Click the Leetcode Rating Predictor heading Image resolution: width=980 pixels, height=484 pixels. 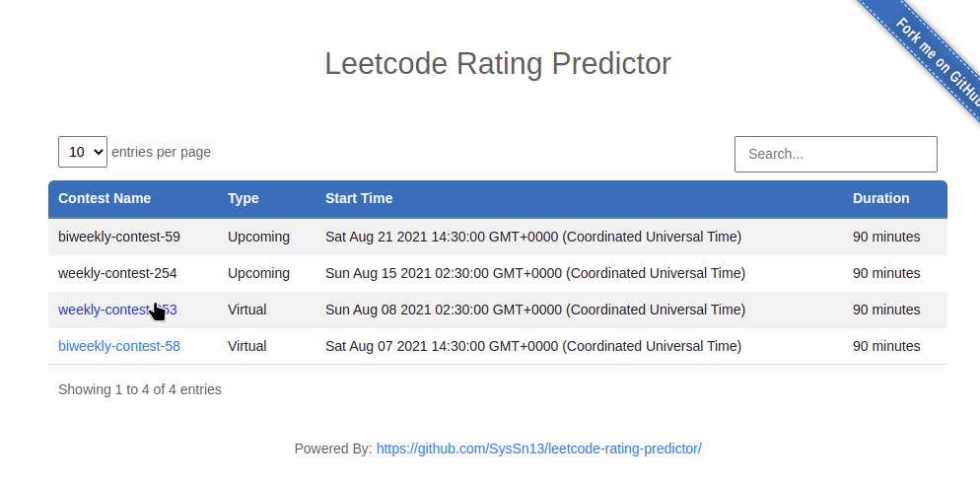[x=498, y=64]
